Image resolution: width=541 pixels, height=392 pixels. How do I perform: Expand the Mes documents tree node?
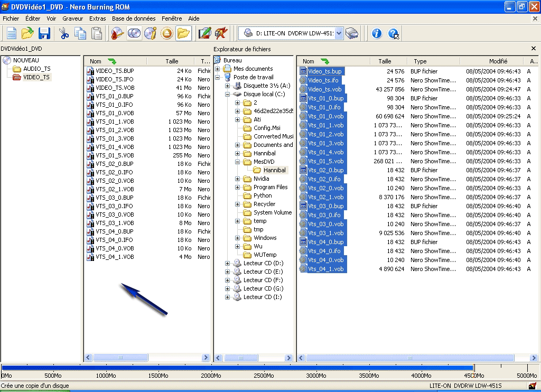[217, 69]
